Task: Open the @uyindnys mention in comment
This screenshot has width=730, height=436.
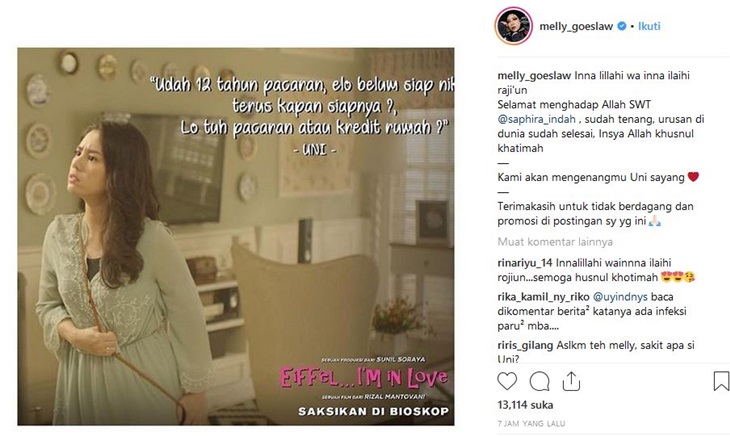Action: pyautogui.click(x=620, y=297)
